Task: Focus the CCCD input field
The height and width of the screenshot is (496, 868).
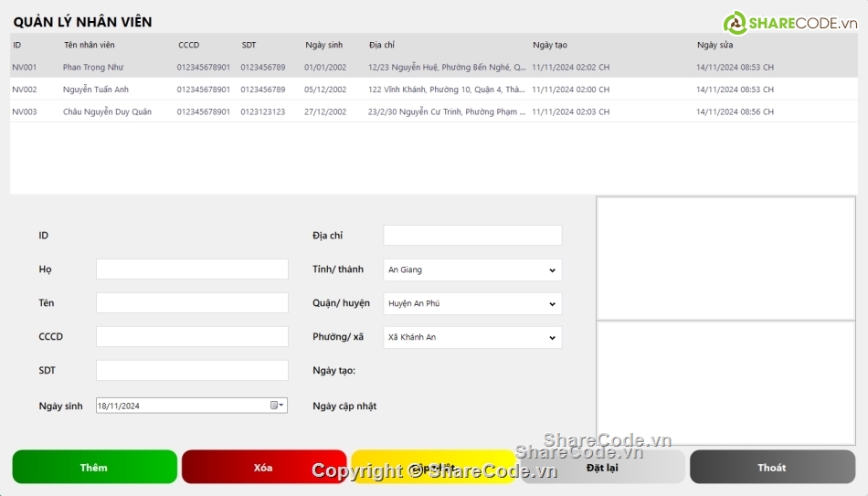Action: click(192, 336)
